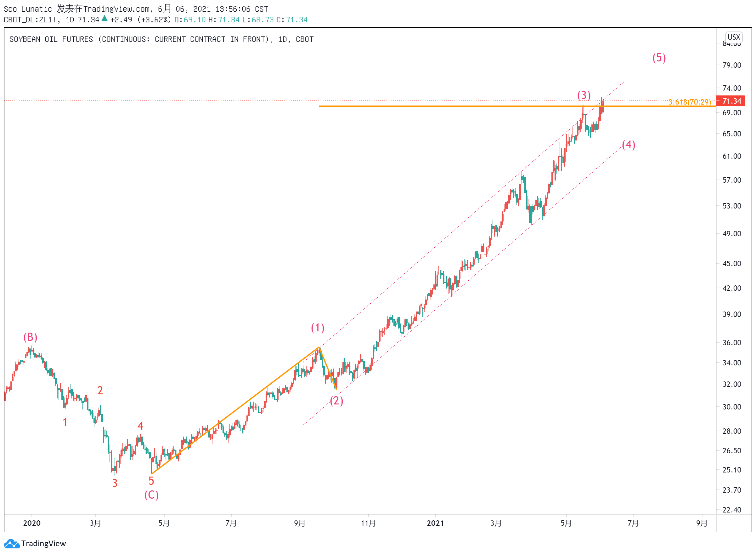Click the (2) wave label
Image resolution: width=756 pixels, height=555 pixels.
(x=336, y=401)
